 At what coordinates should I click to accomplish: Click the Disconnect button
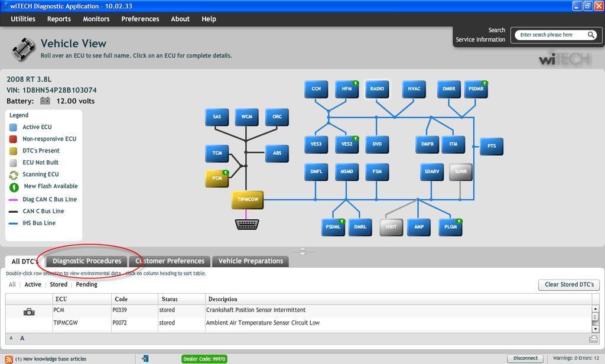tap(525, 359)
